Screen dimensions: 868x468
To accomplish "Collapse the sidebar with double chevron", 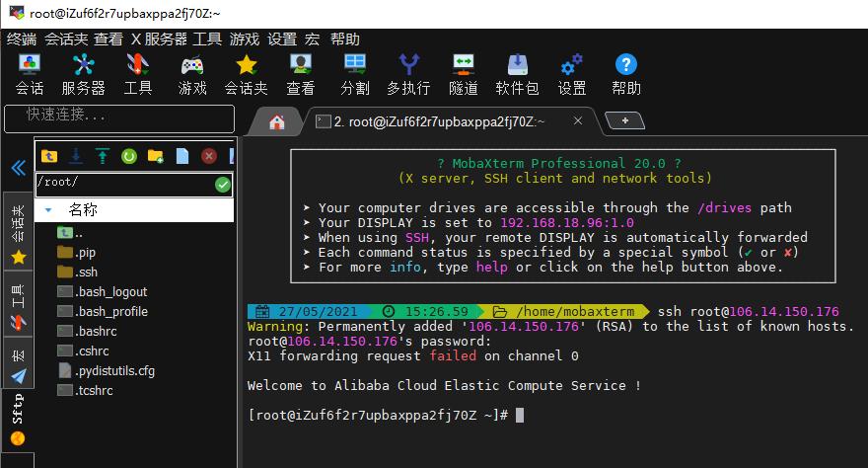I will click(x=19, y=167).
